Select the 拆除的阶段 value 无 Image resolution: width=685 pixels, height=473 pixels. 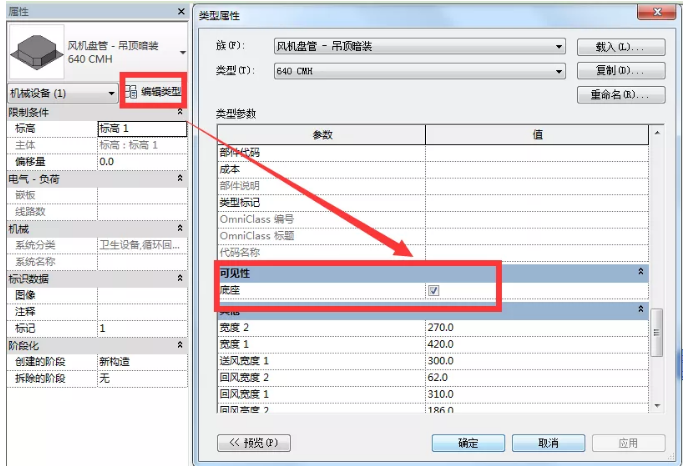click(142, 378)
